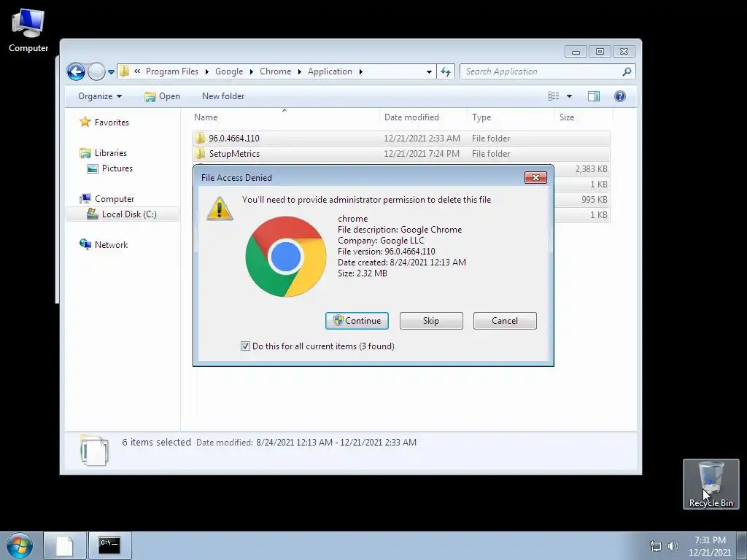
Task: Click Application in the breadcrumb path
Action: point(330,71)
